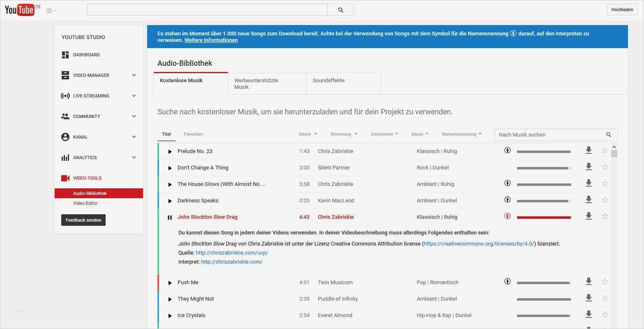644x329 pixels.
Task: Open the Instrument filter dropdown
Action: pyautogui.click(x=384, y=134)
